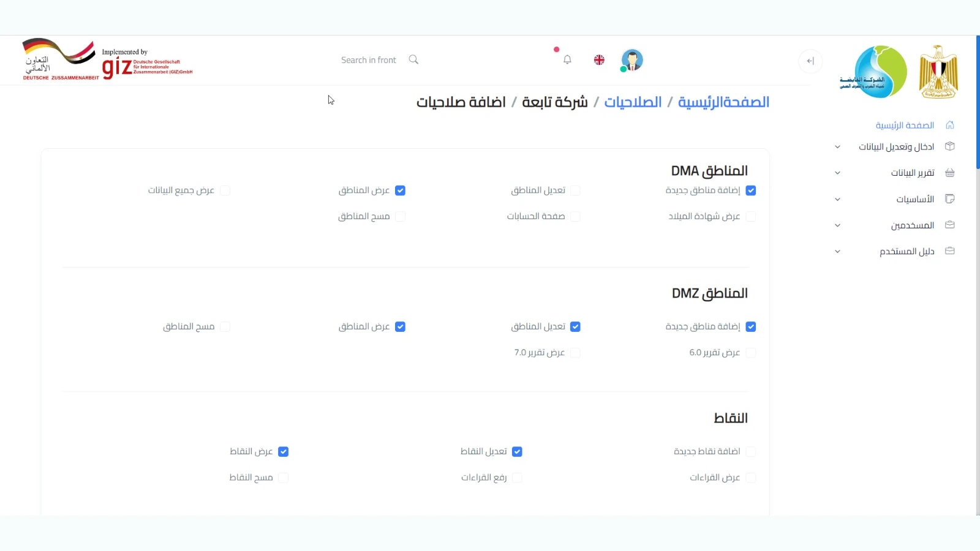Enable عرض تقرير 6.0 checkbox
Screen dimensions: 980x551
(751, 353)
